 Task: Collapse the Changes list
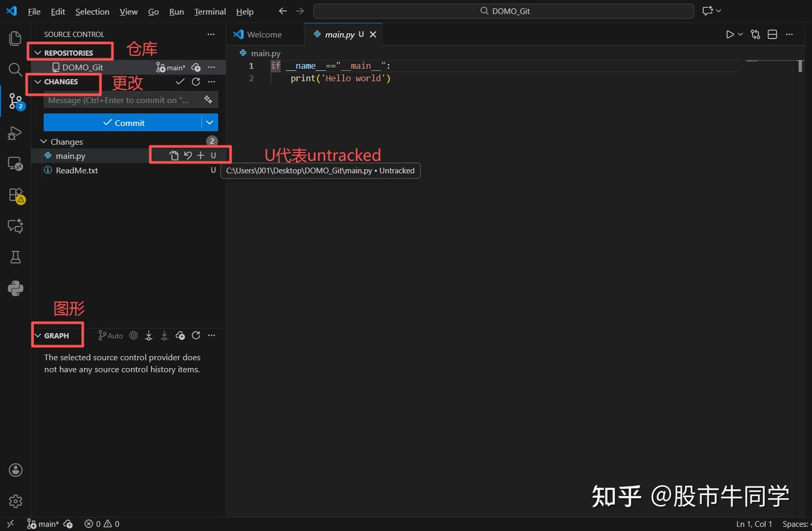click(44, 141)
